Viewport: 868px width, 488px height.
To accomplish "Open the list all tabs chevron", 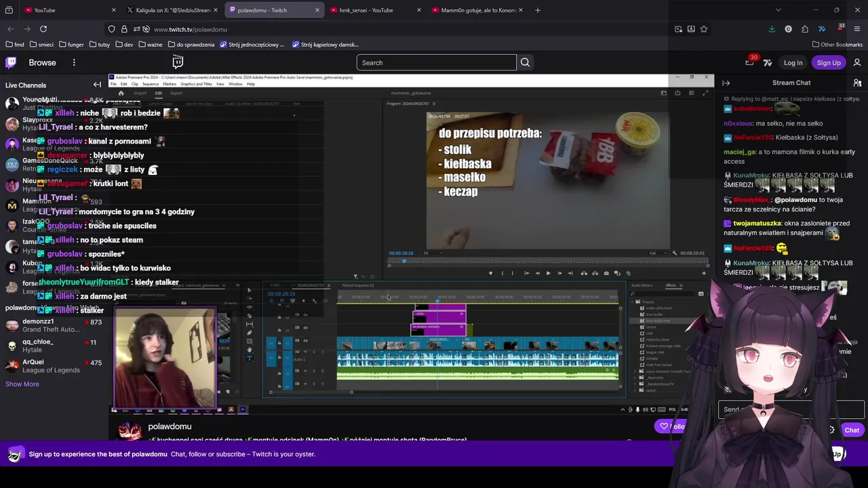I will pos(778,10).
